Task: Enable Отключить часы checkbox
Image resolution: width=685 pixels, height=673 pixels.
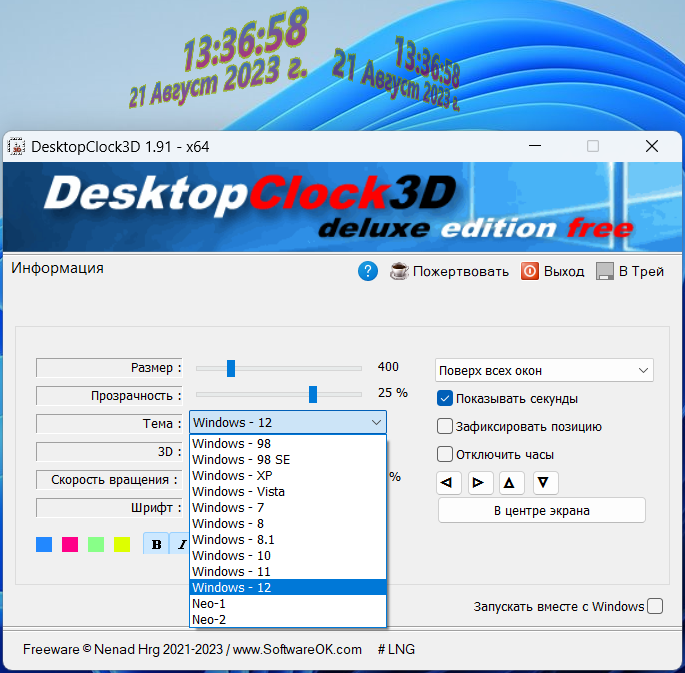Action: [445, 454]
